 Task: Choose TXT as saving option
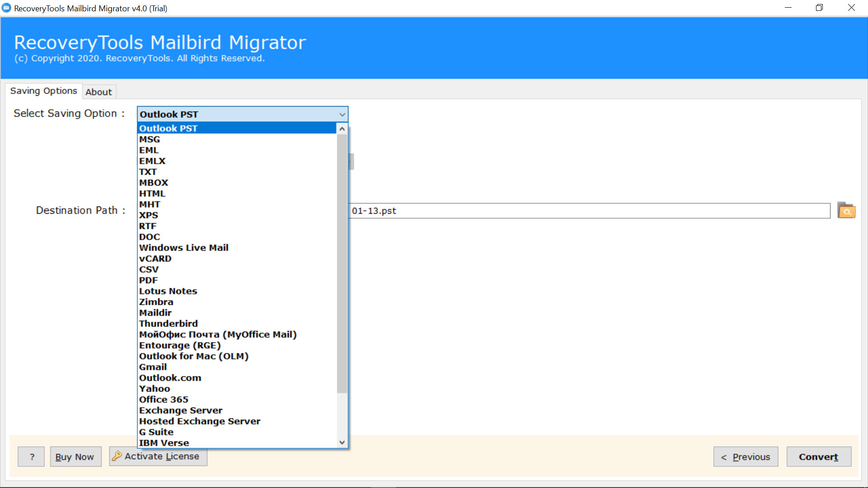[237, 172]
